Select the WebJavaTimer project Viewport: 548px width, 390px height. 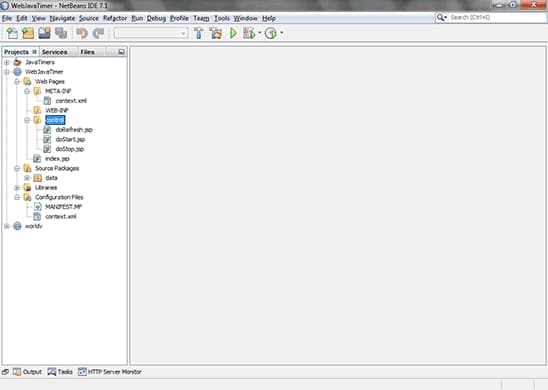point(44,72)
